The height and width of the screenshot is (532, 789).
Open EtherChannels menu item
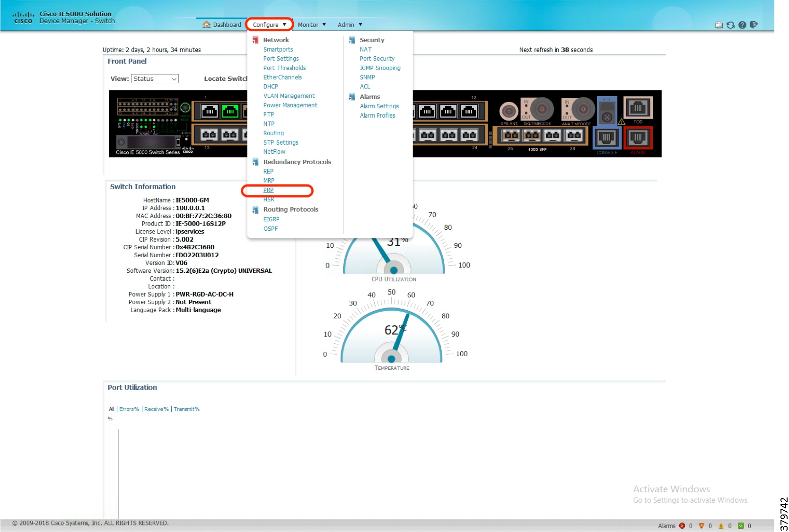282,78
